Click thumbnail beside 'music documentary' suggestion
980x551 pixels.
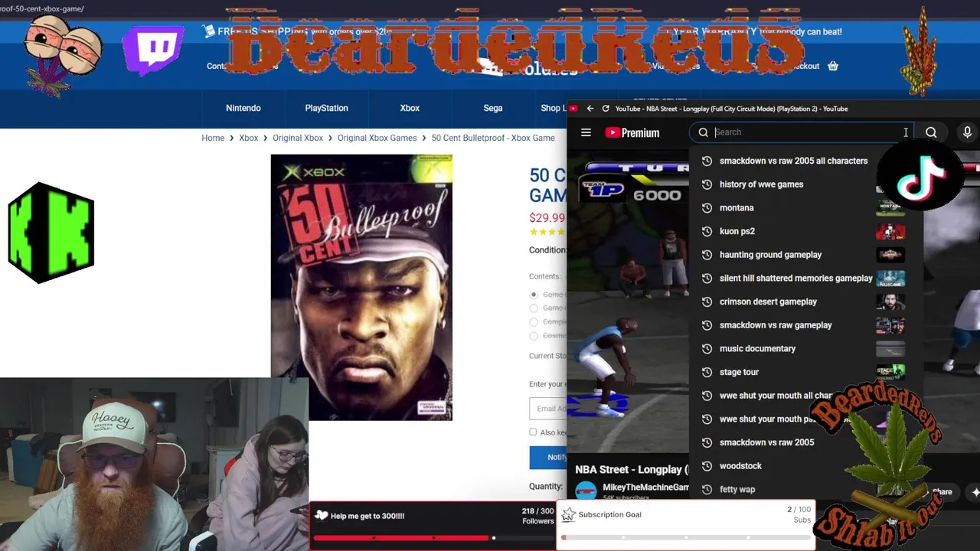coord(890,349)
